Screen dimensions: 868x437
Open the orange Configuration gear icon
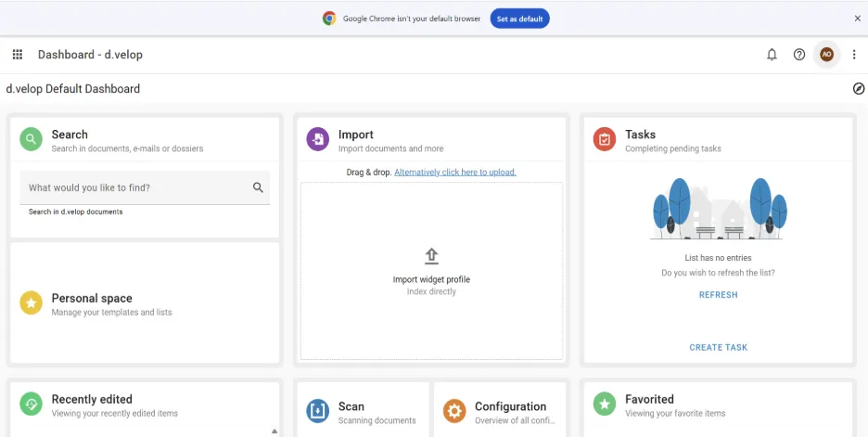[454, 411]
